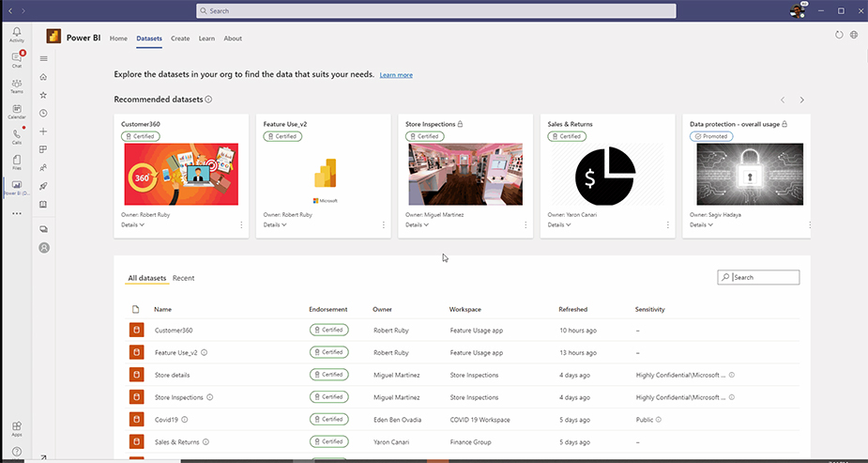868x463 pixels.
Task: Open more options on Feature Use_v2 card
Action: pyautogui.click(x=384, y=224)
